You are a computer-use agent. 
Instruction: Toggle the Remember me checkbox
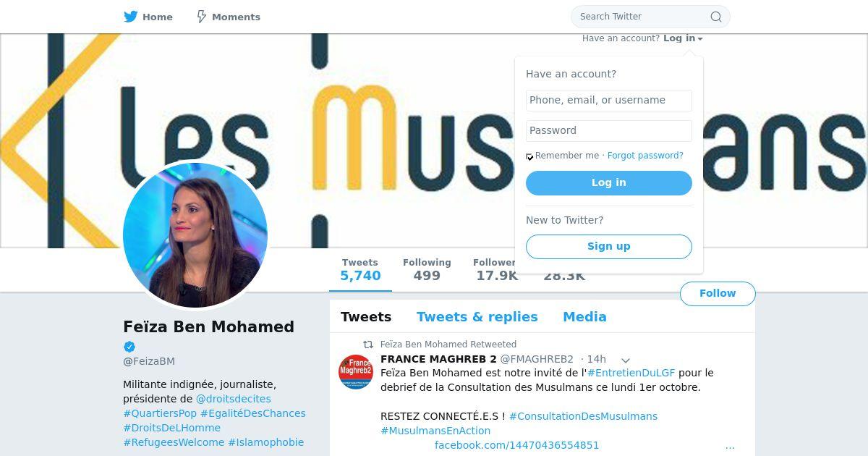pyautogui.click(x=529, y=156)
